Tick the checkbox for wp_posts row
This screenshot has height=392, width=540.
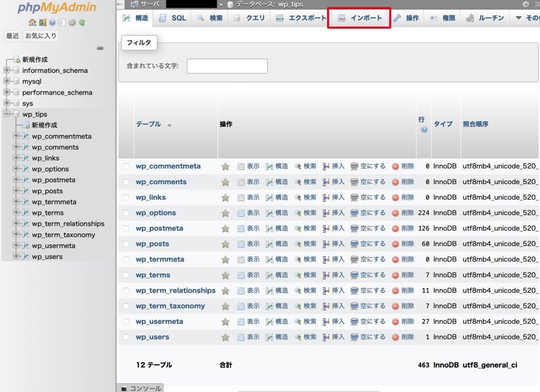(x=126, y=244)
